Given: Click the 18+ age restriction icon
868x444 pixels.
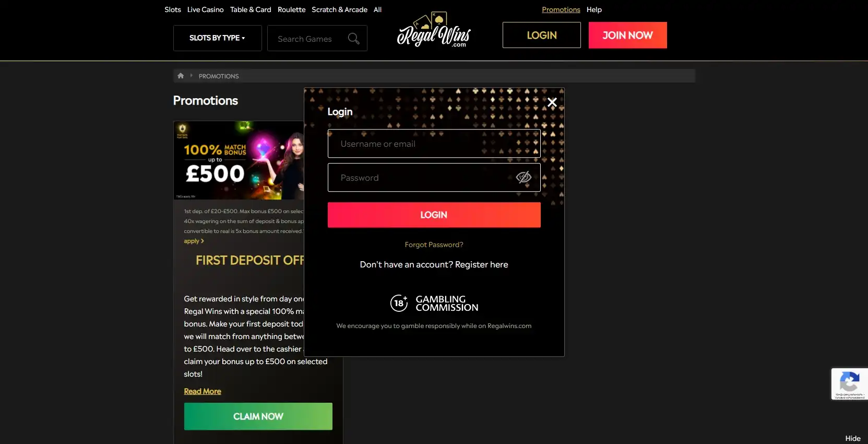Looking at the screenshot, I should [399, 303].
